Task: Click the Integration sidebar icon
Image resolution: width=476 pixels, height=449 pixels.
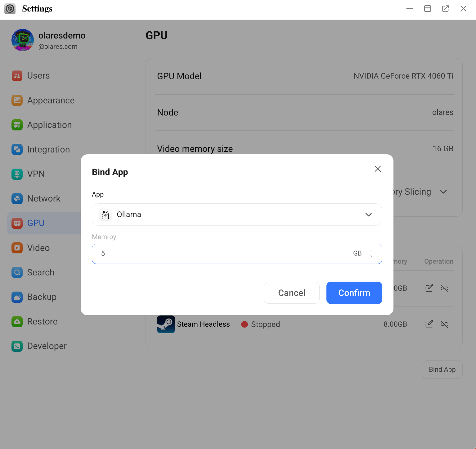Action: click(17, 149)
